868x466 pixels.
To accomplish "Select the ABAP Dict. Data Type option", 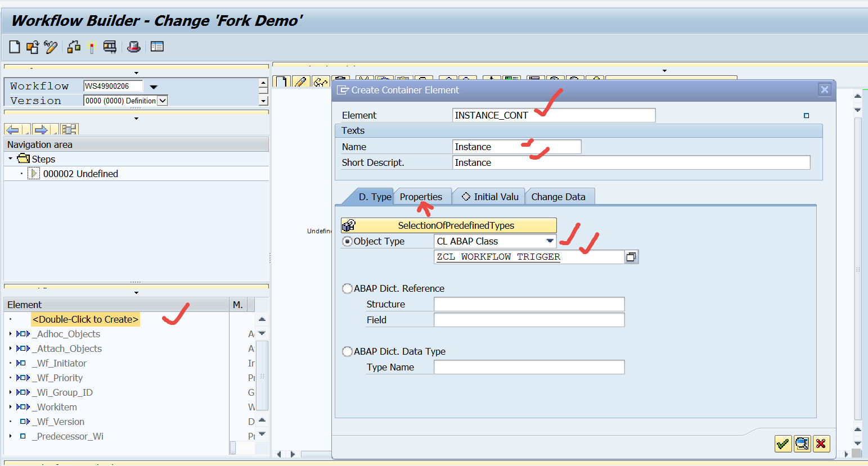I will pyautogui.click(x=347, y=351).
